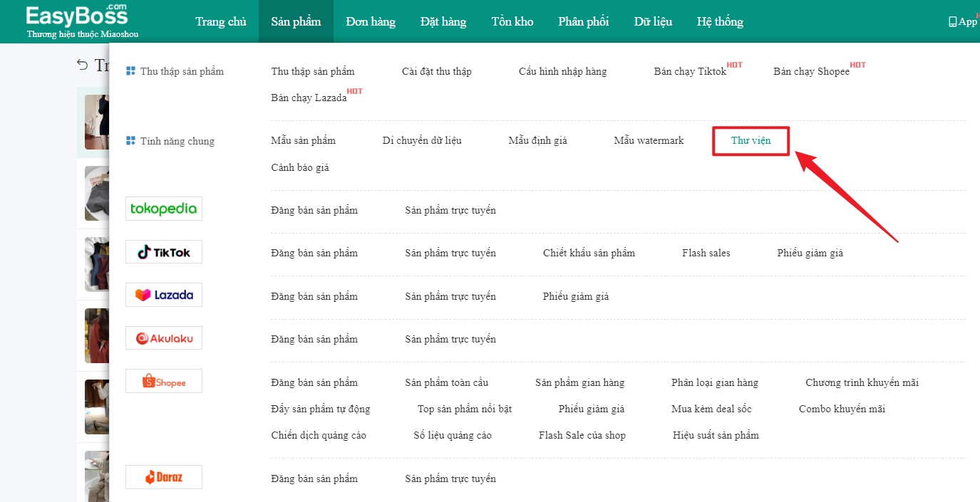Viewport: 980px width, 502px height.
Task: Open the Đặt hàng menu
Action: 443,21
